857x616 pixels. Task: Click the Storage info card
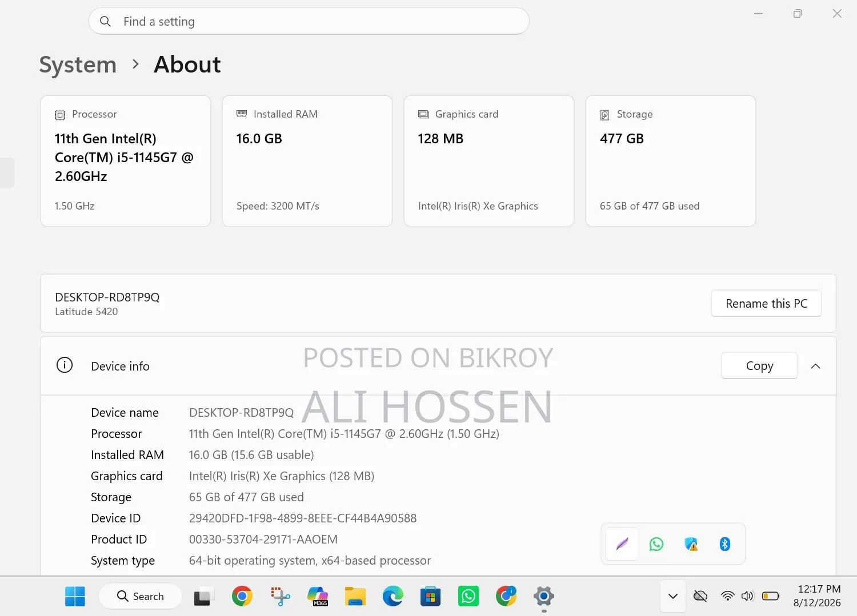click(671, 161)
